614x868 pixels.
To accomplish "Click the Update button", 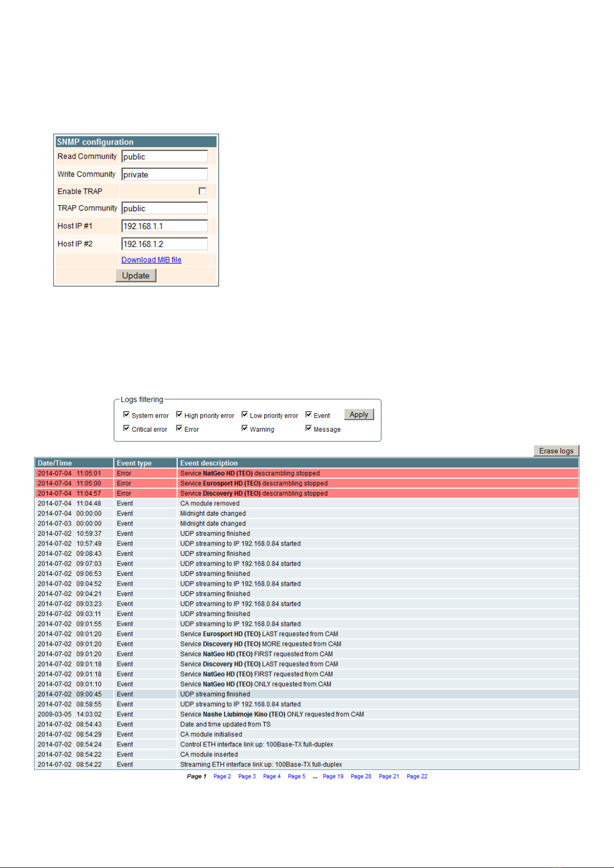I will point(136,276).
